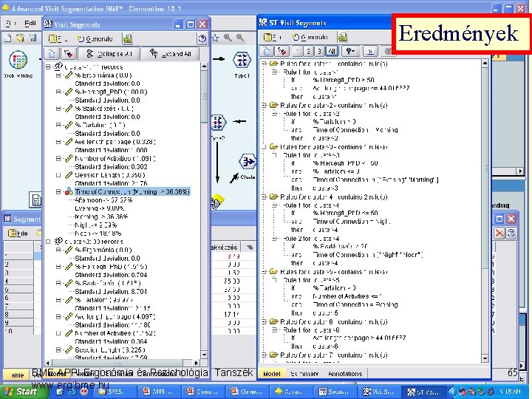Collapse Rules for cluster-4 folder
The width and height of the screenshot is (532, 399).
click(x=264, y=197)
